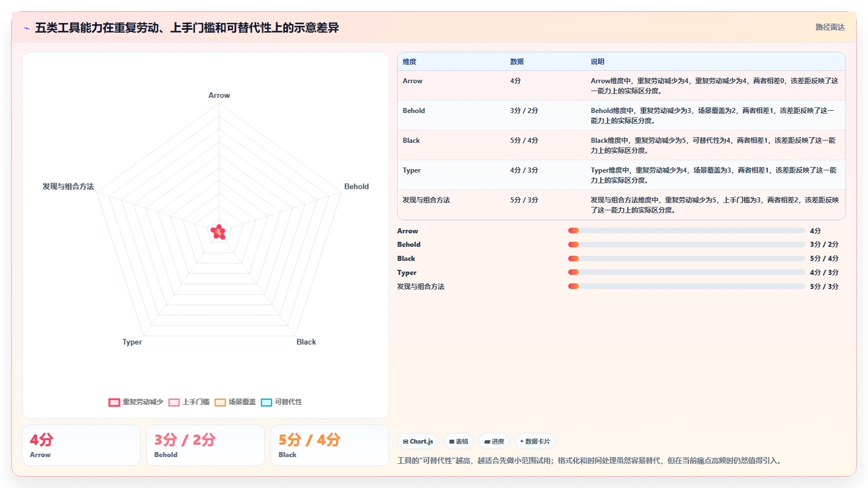
Task: Click the Black axis label on radar chart
Action: pos(306,342)
